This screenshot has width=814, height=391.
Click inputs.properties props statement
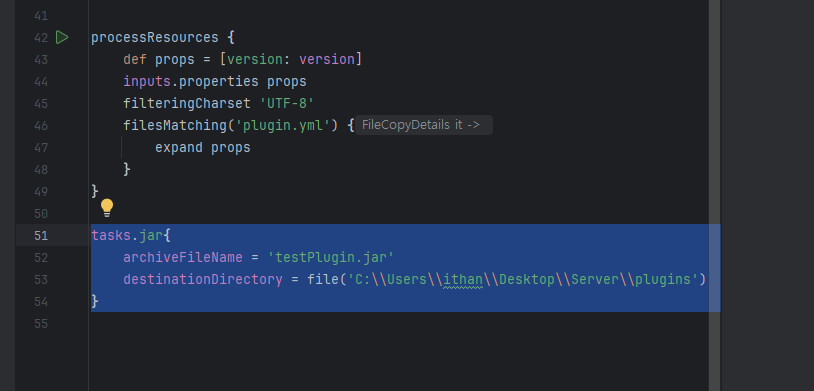tap(214, 82)
